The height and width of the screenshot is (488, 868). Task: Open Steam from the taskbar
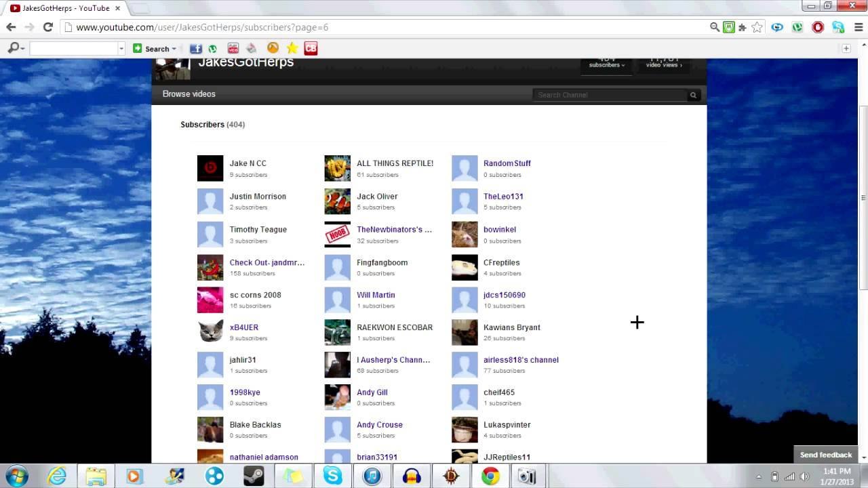click(x=254, y=476)
